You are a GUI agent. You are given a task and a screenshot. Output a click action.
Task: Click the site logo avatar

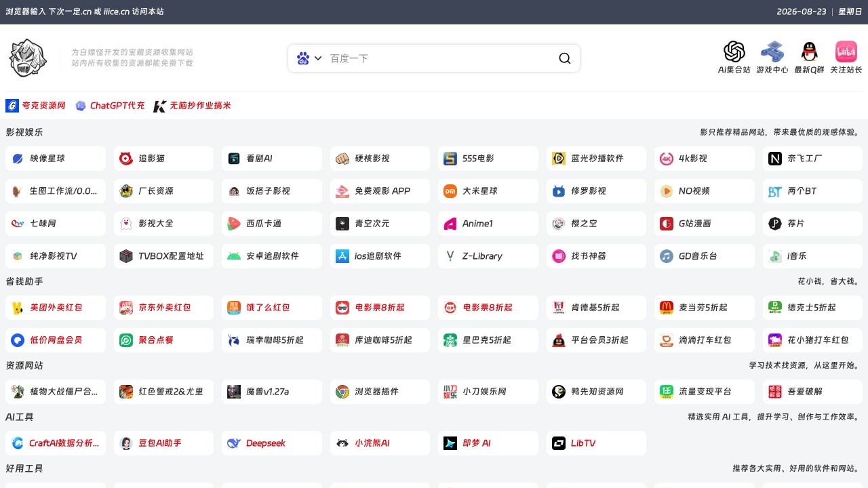tap(28, 58)
